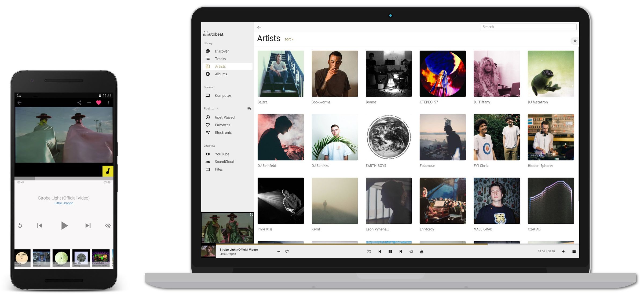Image resolution: width=644 pixels, height=295 pixels.
Task: Toggle shuffle in the playback bar
Action: click(369, 251)
